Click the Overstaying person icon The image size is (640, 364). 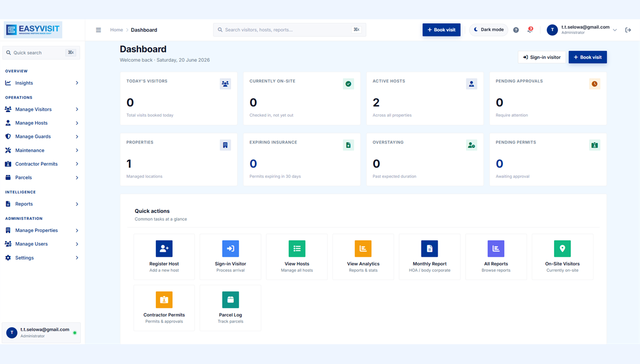pyautogui.click(x=472, y=145)
